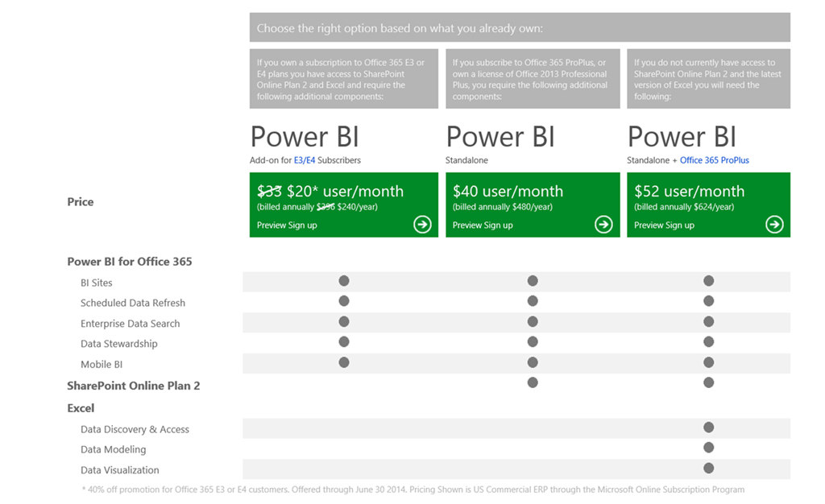Click Preview Sign up on $40 Standalone
The height and width of the screenshot is (504, 825).
tap(483, 225)
